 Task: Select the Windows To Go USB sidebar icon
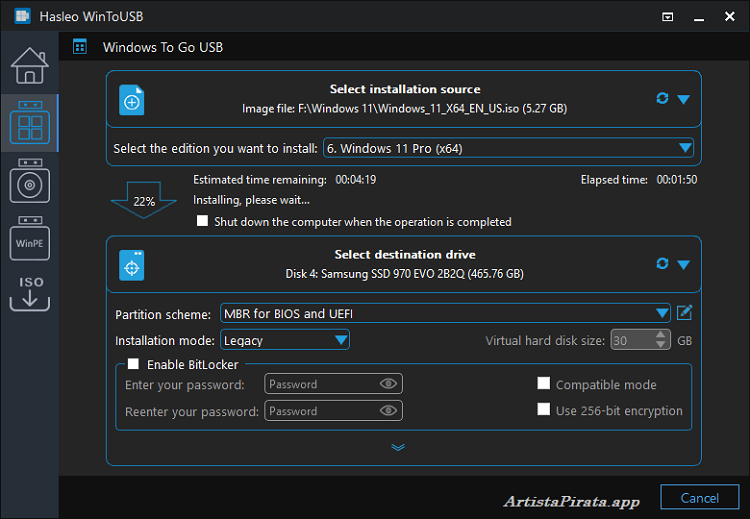[x=29, y=123]
